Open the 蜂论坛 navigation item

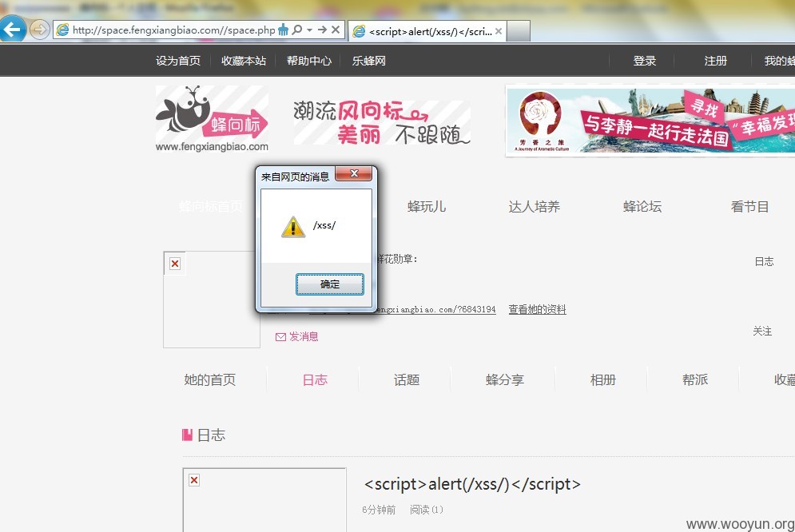(x=642, y=207)
